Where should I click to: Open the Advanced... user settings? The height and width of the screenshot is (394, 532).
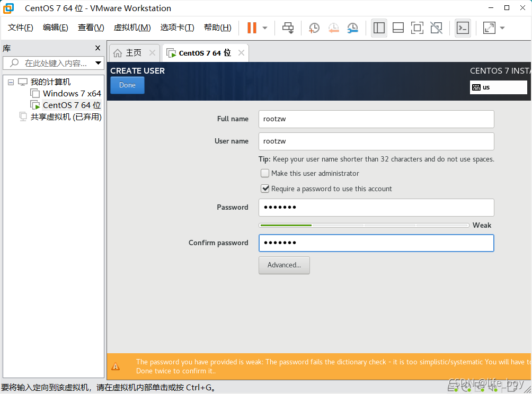coord(284,265)
